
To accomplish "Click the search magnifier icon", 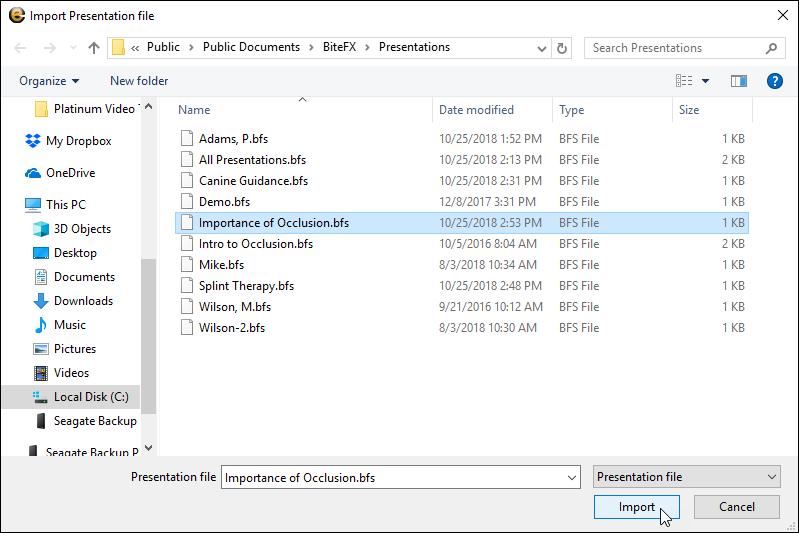I will (771, 48).
